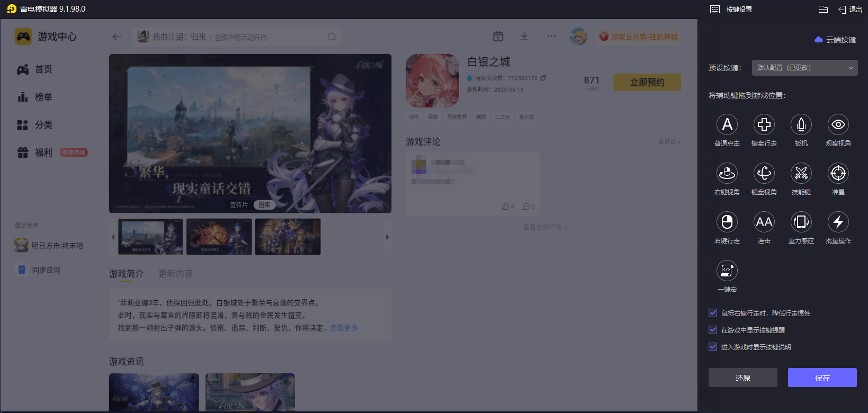Click the 领取云托管-挂机神器 banner button

(x=638, y=37)
